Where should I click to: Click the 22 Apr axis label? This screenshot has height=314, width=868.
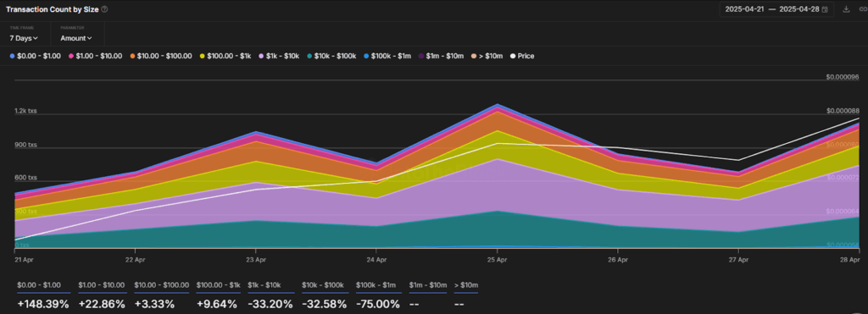pyautogui.click(x=136, y=259)
